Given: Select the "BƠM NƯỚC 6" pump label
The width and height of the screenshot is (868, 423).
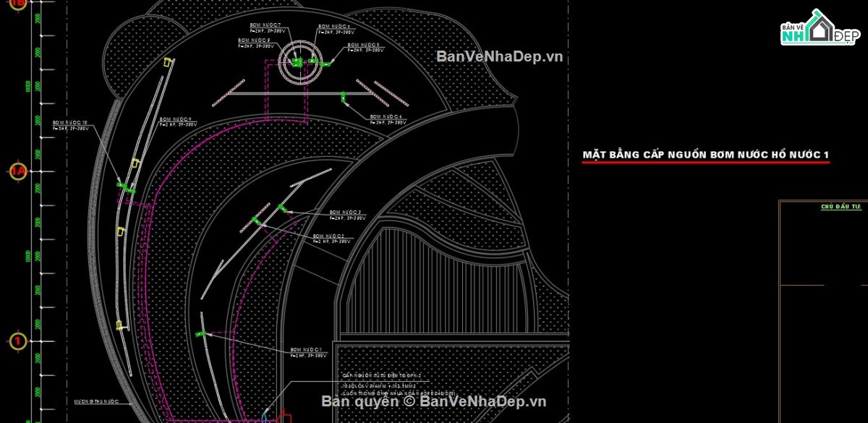Looking at the screenshot, I should pos(336,27).
